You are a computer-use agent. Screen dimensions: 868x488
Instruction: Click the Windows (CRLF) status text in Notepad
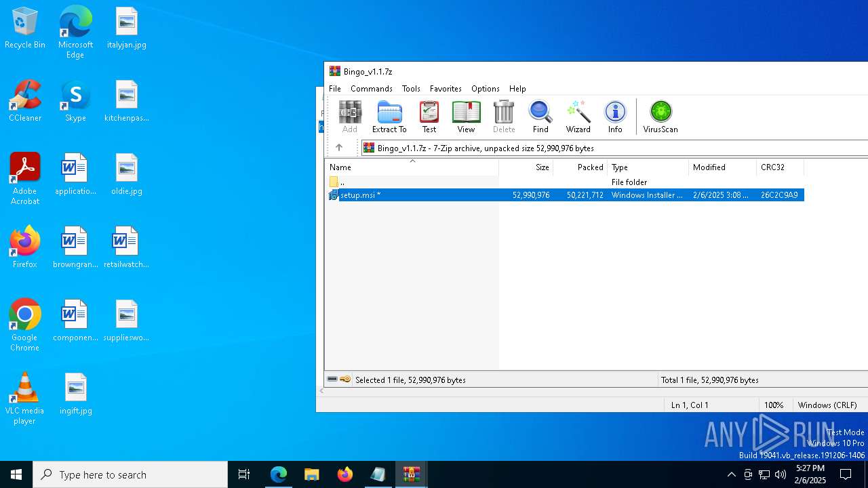(x=828, y=405)
